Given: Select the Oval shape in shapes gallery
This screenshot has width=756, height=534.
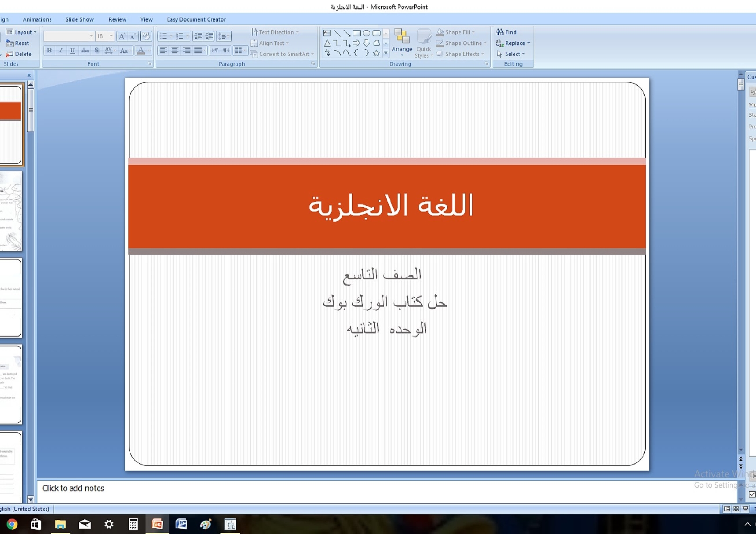Looking at the screenshot, I should pyautogui.click(x=366, y=33).
